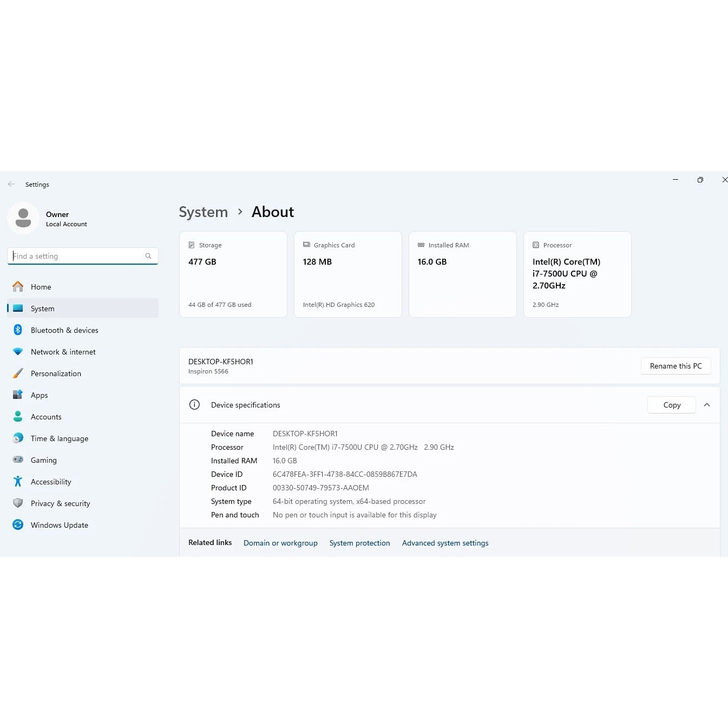The image size is (728, 728).
Task: Copy the device specifications
Action: point(671,405)
